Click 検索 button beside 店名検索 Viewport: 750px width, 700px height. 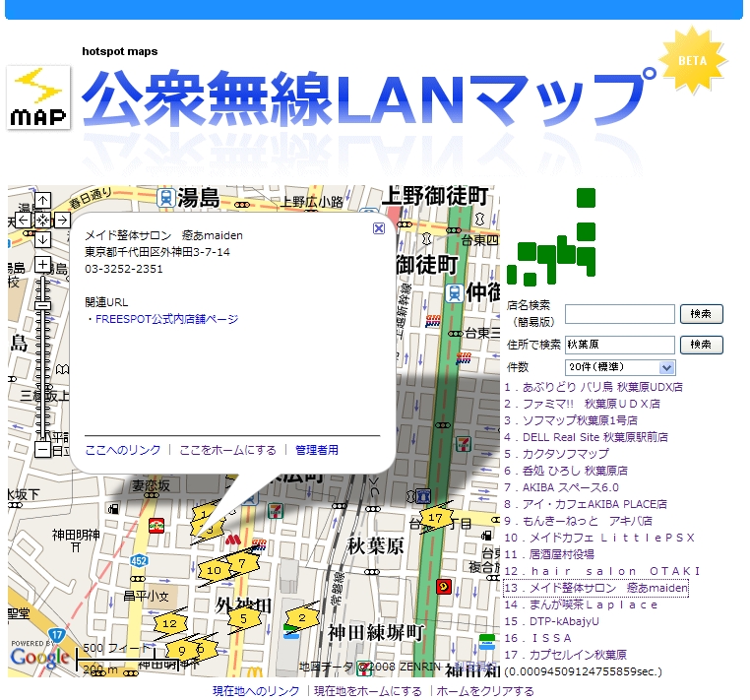point(701,314)
